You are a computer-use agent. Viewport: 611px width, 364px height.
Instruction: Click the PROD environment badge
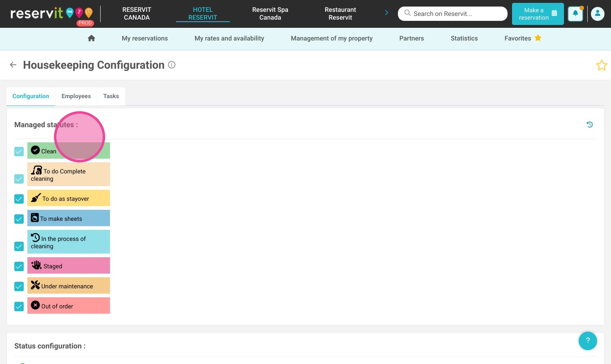click(85, 23)
